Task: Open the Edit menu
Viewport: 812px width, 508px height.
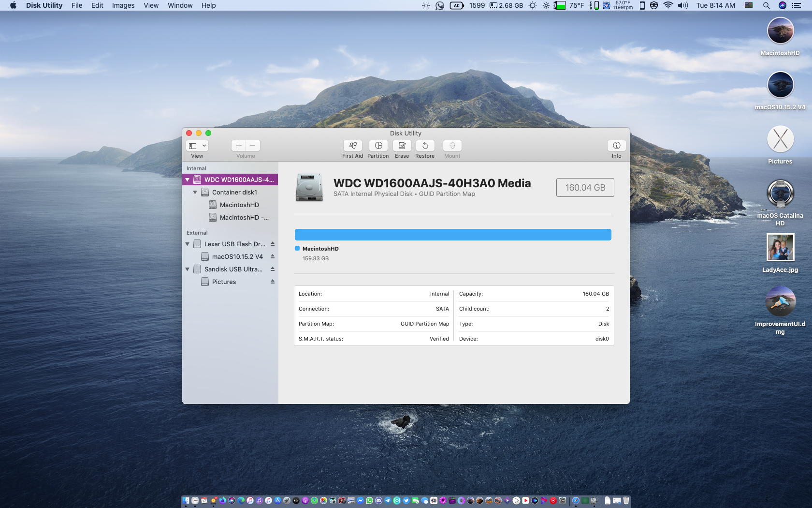Action: (97, 5)
